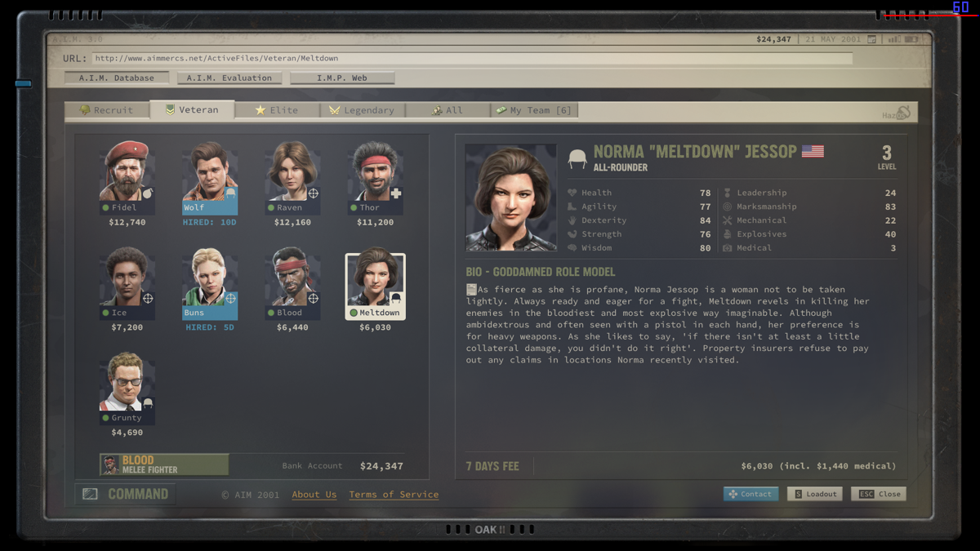This screenshot has height=551, width=980.
Task: Click the Medical kit stat icon
Action: pos(728,248)
